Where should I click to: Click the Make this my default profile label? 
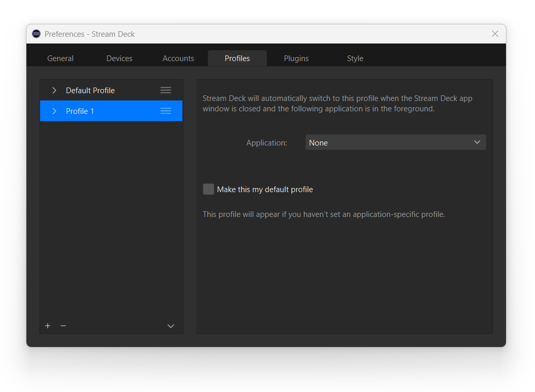point(265,190)
